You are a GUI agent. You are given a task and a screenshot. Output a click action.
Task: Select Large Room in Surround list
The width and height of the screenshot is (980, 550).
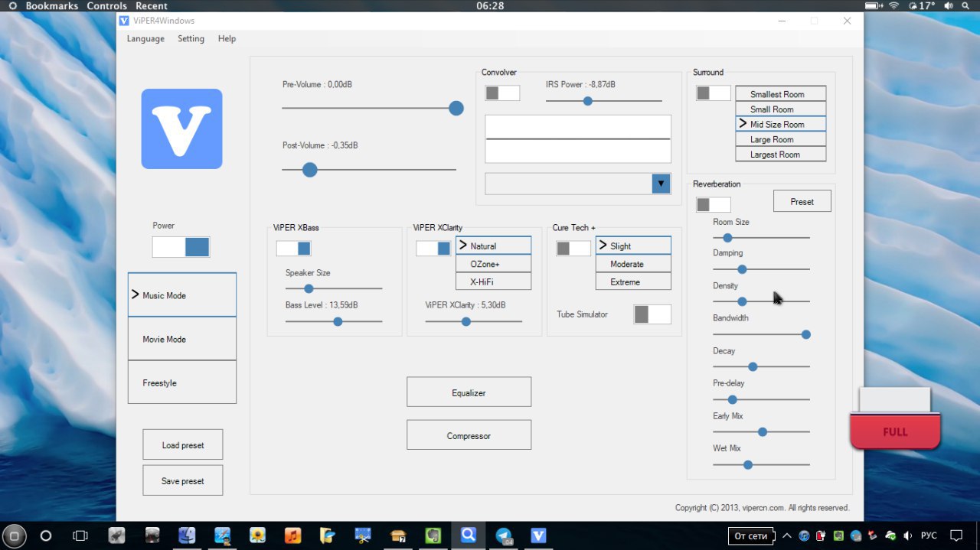click(781, 139)
